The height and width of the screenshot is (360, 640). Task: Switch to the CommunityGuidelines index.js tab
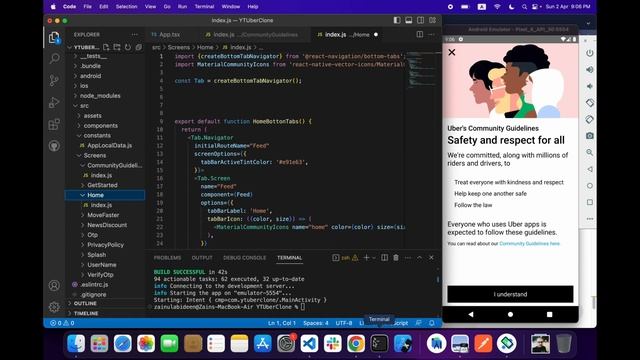(255, 35)
